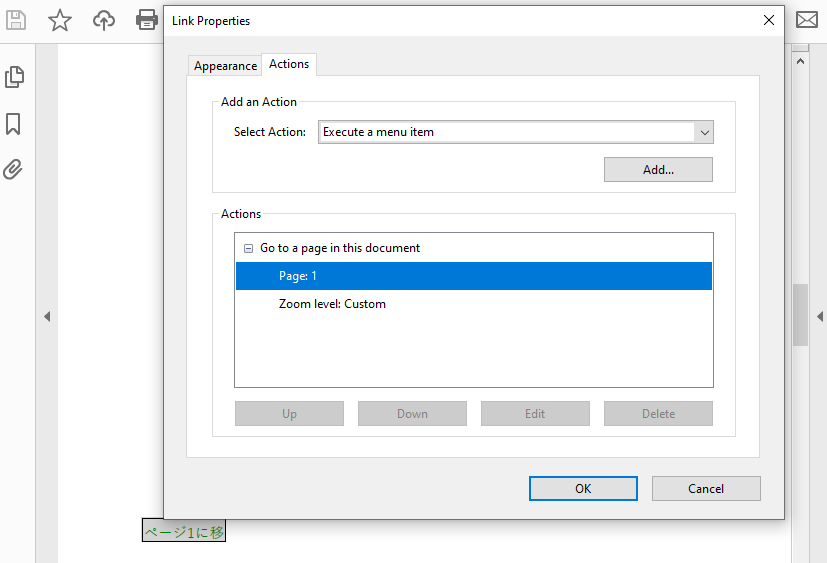
Task: Open the page thumbnails panel icon
Action: [x=14, y=77]
